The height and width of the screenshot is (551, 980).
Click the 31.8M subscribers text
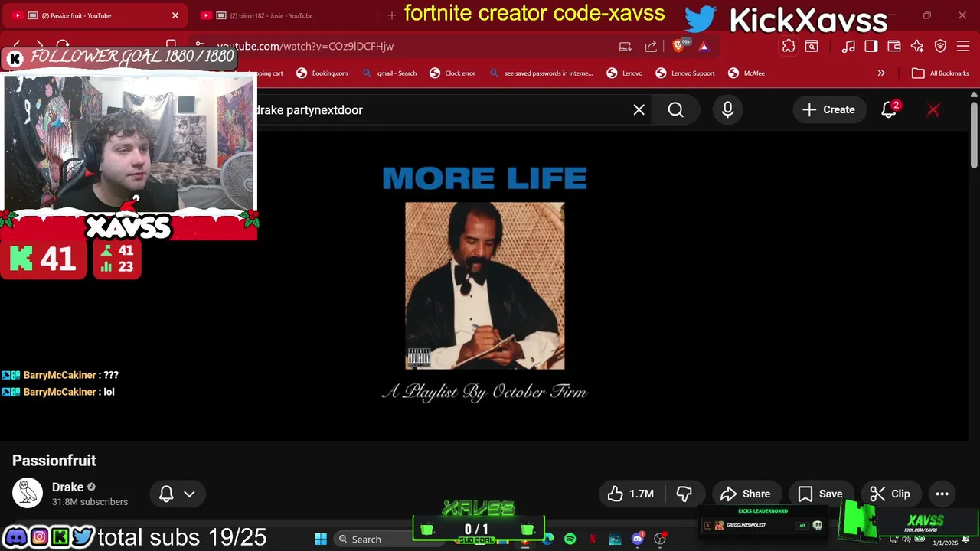pos(90,502)
